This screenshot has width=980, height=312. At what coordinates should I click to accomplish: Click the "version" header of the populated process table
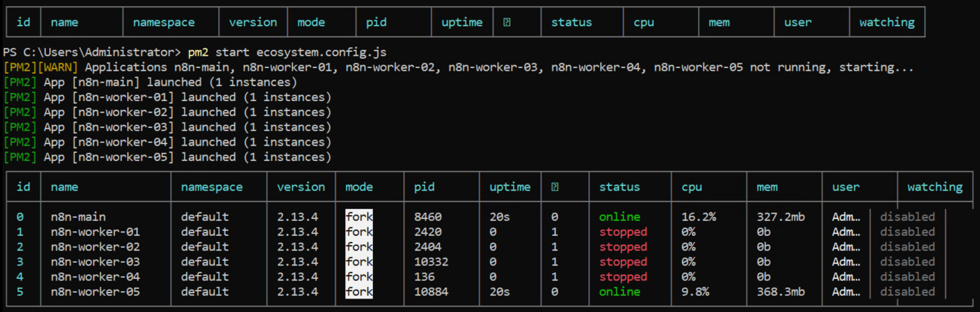[x=301, y=187]
